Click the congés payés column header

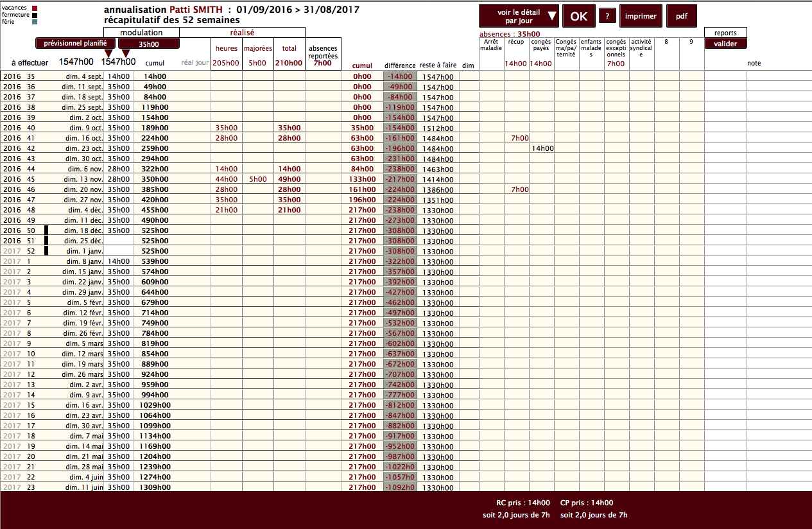pyautogui.click(x=541, y=45)
